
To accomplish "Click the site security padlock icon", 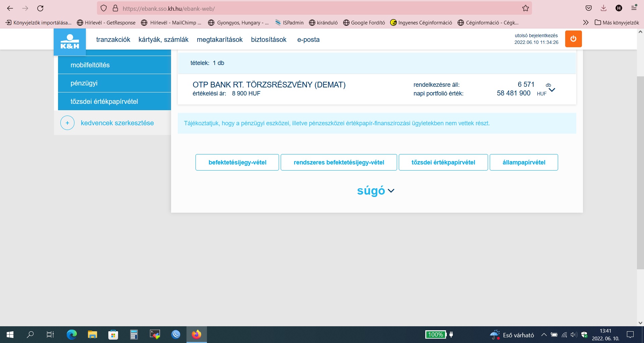I will coord(115,8).
